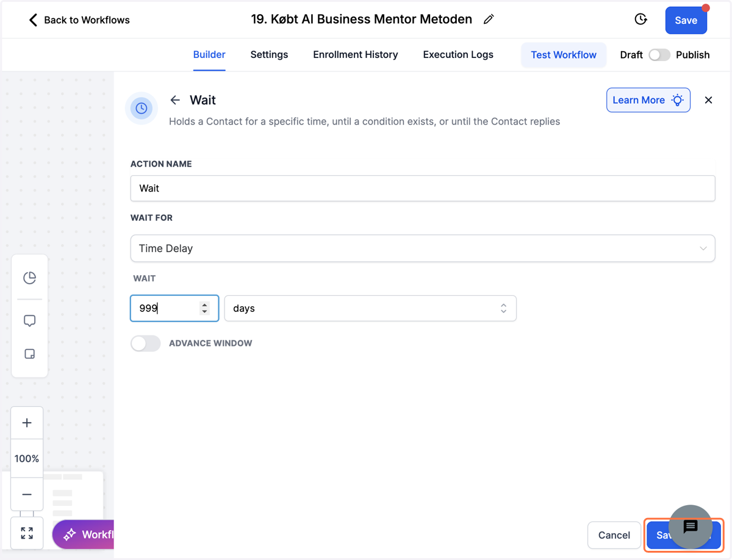Open the stats pie chart icon
Image resolution: width=732 pixels, height=560 pixels.
pos(29,278)
